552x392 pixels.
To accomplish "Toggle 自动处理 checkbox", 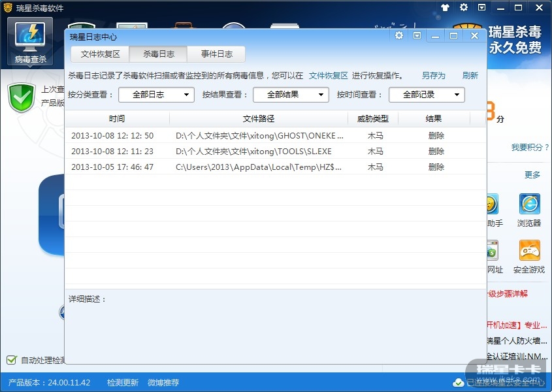I will tap(12, 360).
